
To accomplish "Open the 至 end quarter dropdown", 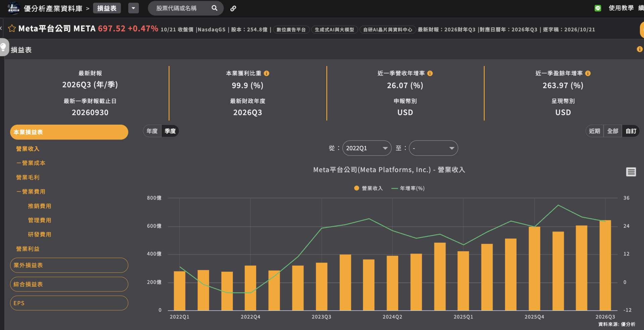I will pyautogui.click(x=433, y=148).
